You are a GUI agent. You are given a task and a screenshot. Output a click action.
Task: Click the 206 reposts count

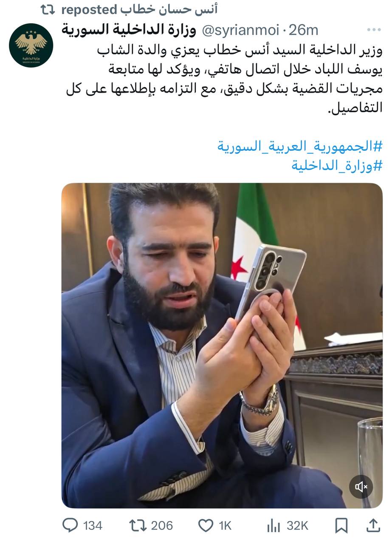pos(162,526)
